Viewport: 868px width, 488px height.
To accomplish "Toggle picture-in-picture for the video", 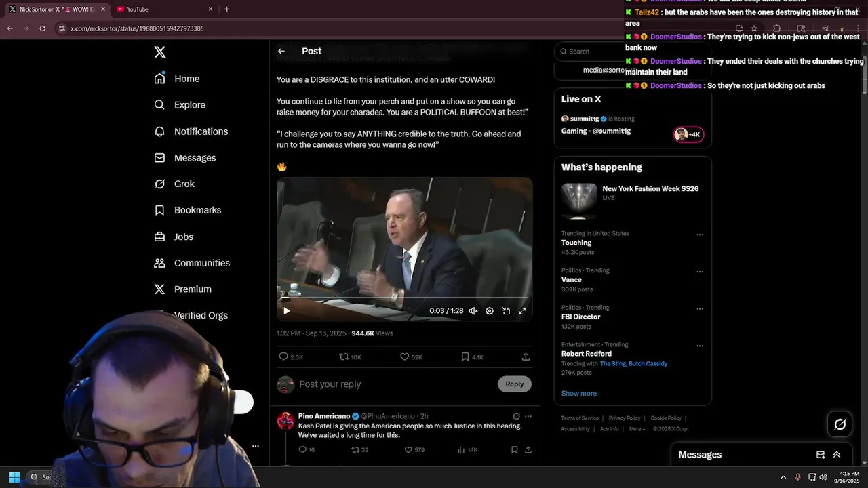I will coord(506,311).
